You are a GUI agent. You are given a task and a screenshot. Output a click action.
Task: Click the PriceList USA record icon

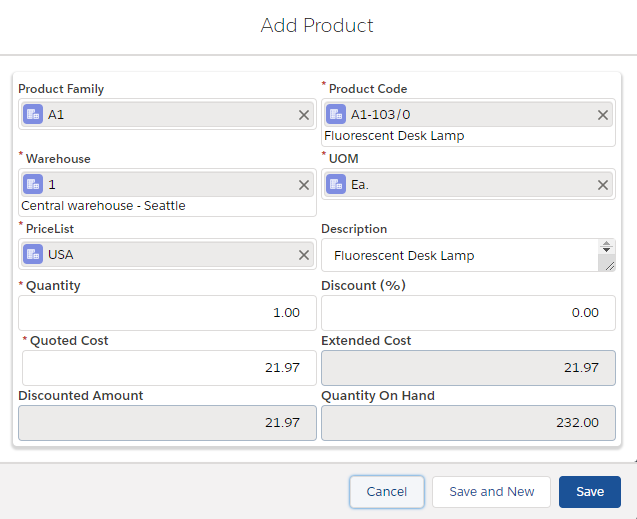(33, 255)
